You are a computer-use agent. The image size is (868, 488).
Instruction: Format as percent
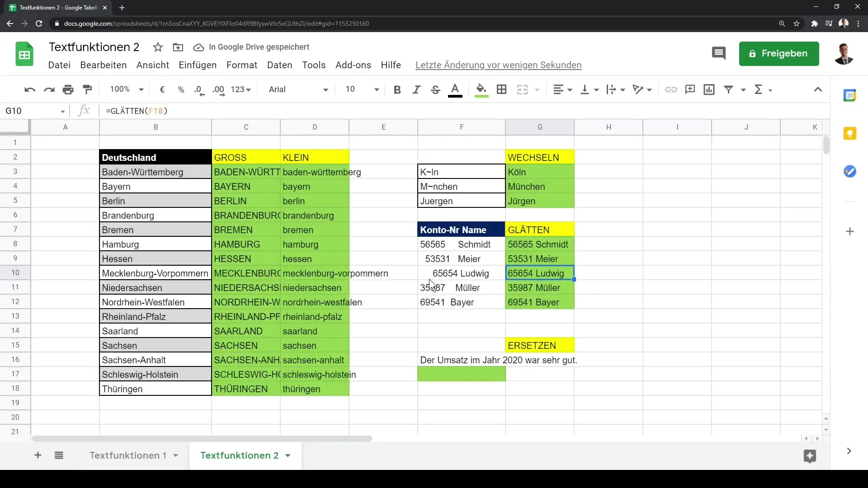[x=181, y=89]
